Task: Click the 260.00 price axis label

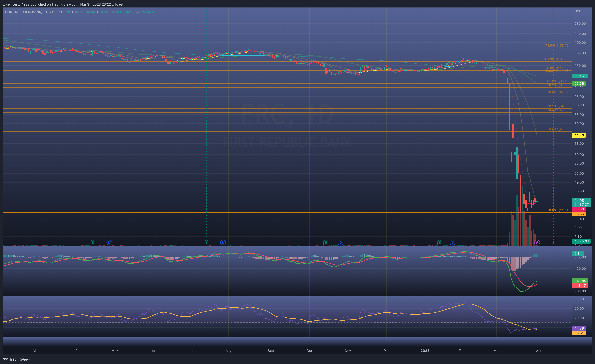Action: [x=580, y=23]
